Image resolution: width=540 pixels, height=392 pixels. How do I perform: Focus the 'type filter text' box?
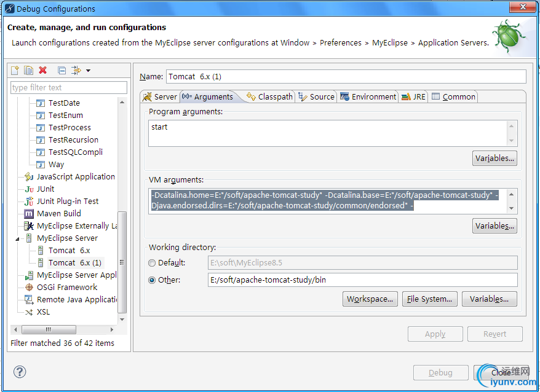tap(69, 87)
